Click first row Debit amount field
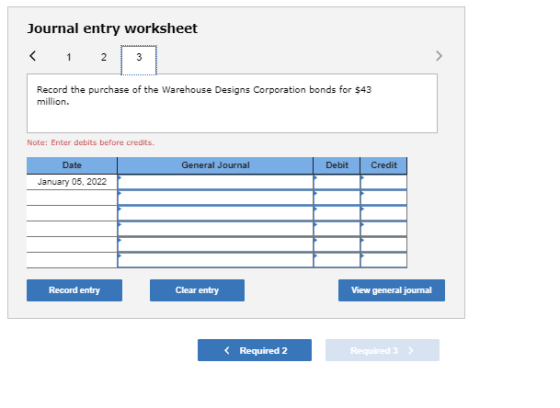Viewport: 560px width, 408px height. pos(337,182)
